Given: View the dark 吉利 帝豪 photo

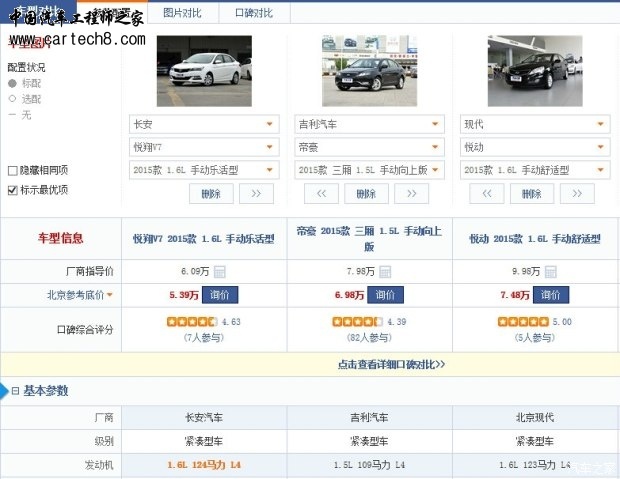Looking at the screenshot, I should [x=369, y=71].
